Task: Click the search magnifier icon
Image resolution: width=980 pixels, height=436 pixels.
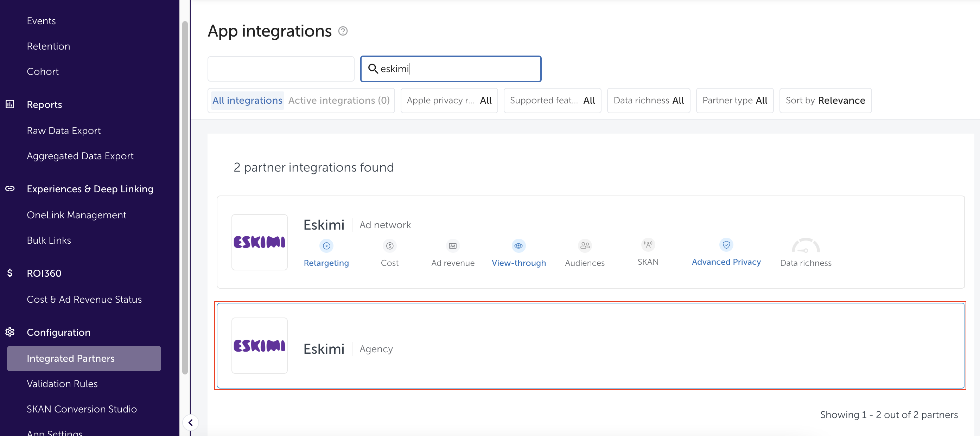Action: click(373, 69)
